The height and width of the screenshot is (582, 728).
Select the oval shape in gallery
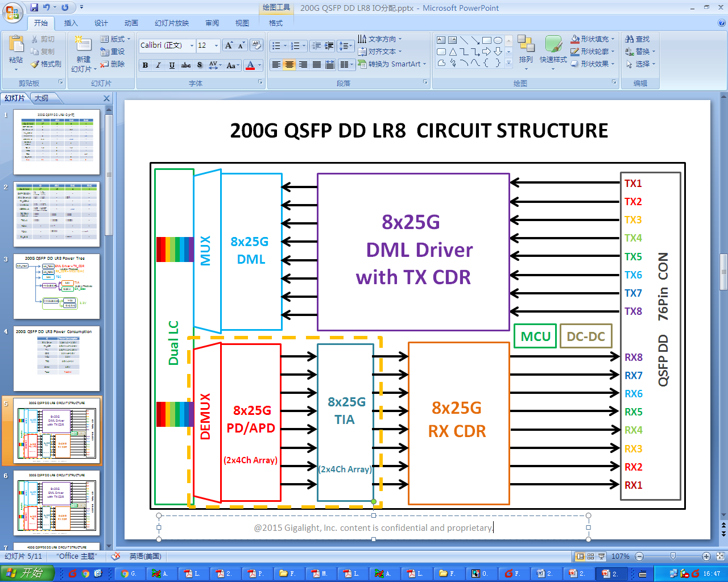498,40
